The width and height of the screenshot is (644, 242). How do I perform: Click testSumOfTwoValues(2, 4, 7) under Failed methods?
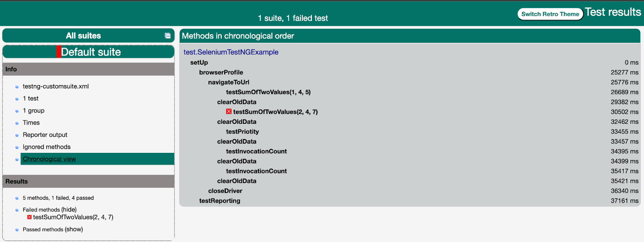click(x=73, y=217)
